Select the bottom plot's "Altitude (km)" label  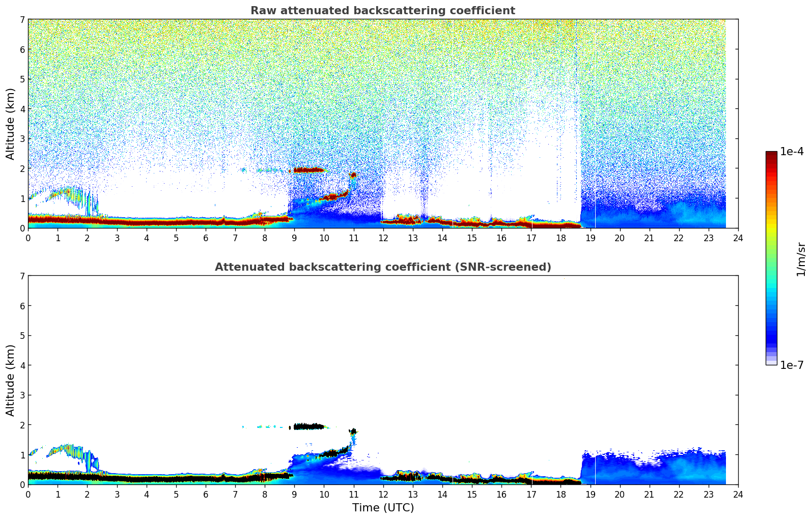coord(11,380)
